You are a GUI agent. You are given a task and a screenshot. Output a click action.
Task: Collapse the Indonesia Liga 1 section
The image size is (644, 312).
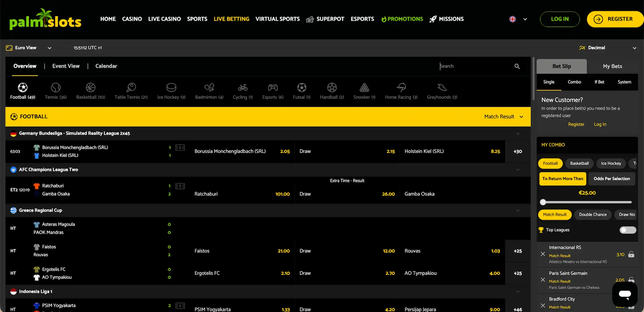tap(518, 292)
